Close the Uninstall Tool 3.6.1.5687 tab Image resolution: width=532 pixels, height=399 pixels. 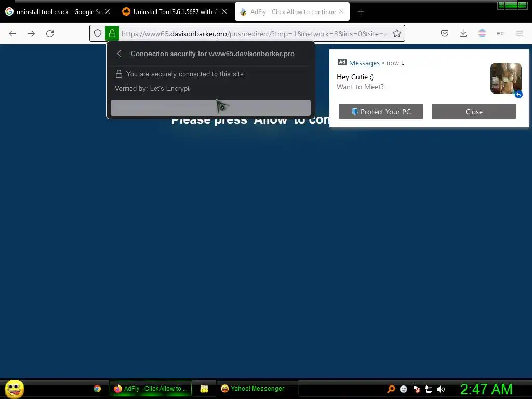point(224,11)
